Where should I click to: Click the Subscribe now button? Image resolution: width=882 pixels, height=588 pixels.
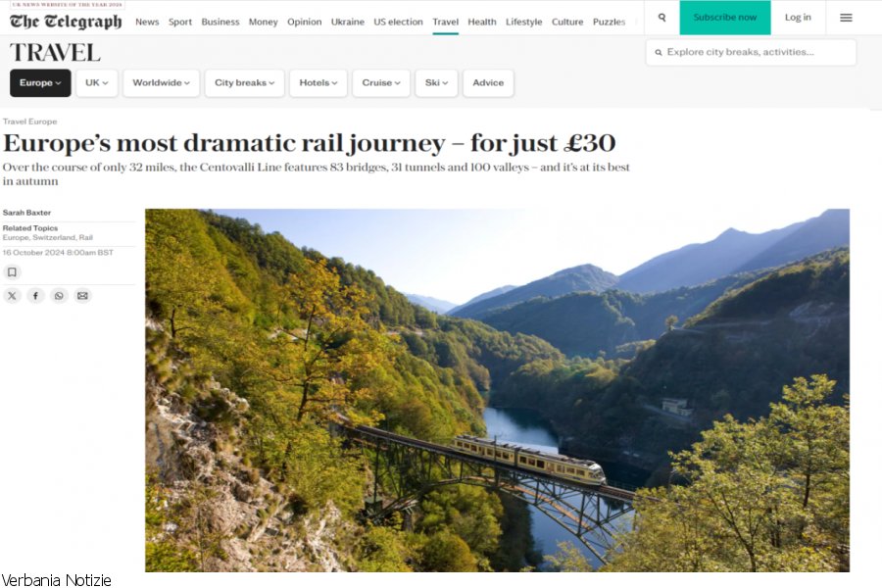tap(725, 18)
